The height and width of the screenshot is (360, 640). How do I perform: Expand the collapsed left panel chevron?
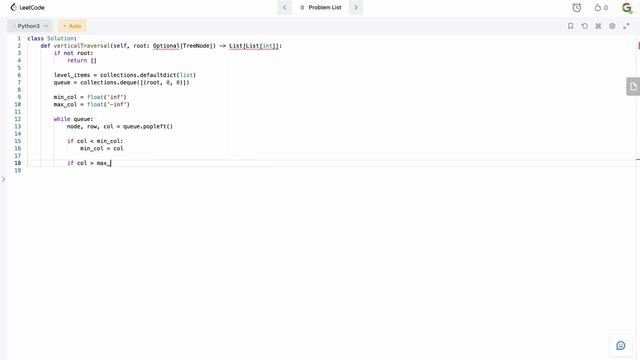[3, 179]
